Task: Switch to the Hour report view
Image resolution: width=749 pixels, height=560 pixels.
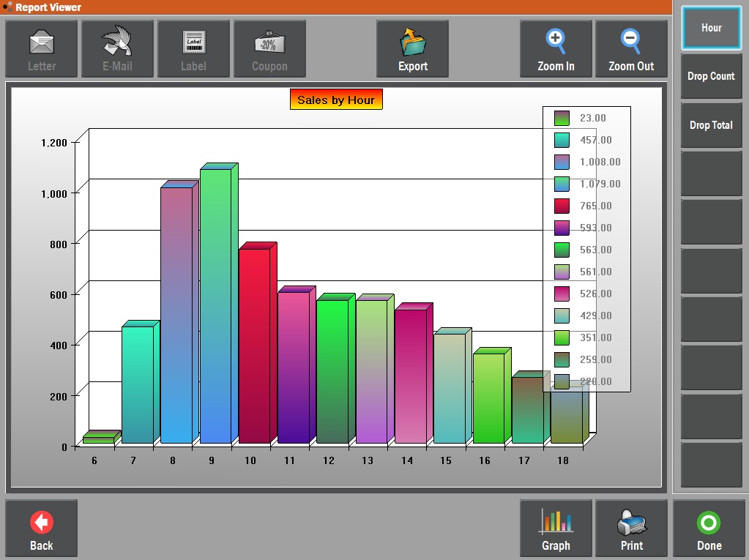Action: click(x=711, y=28)
